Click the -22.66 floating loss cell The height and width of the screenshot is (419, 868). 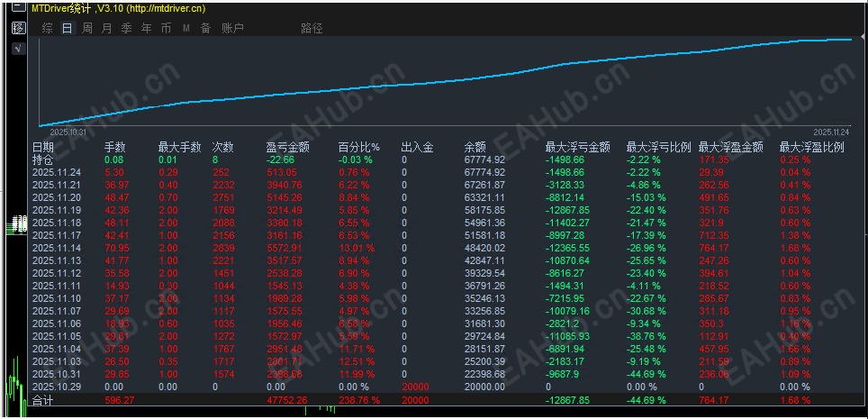pos(280,159)
